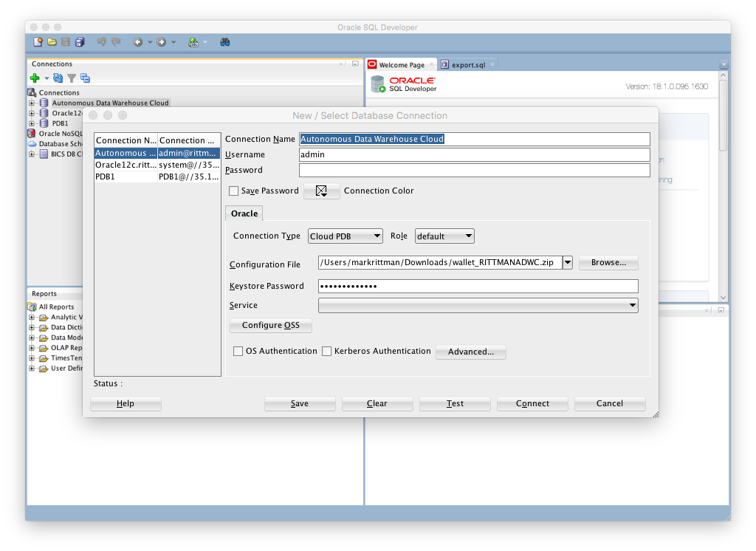Refresh connections with the blue arrows icon

58,78
